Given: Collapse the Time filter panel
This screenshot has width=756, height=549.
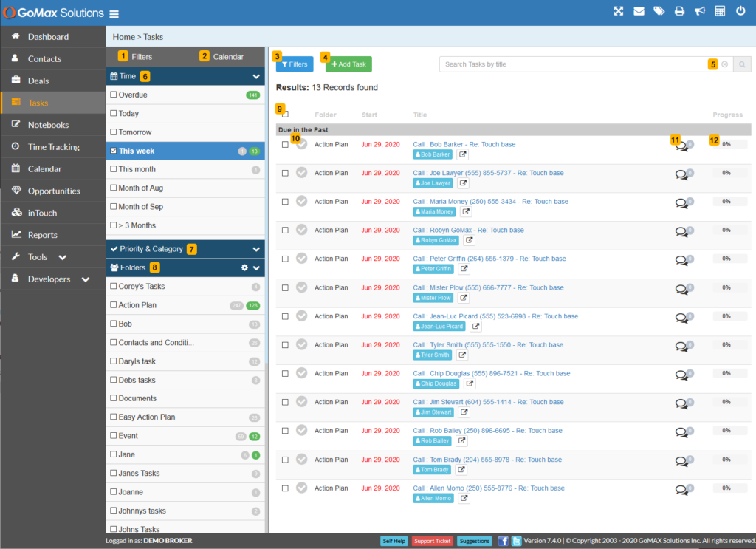Looking at the screenshot, I should pyautogui.click(x=256, y=76).
